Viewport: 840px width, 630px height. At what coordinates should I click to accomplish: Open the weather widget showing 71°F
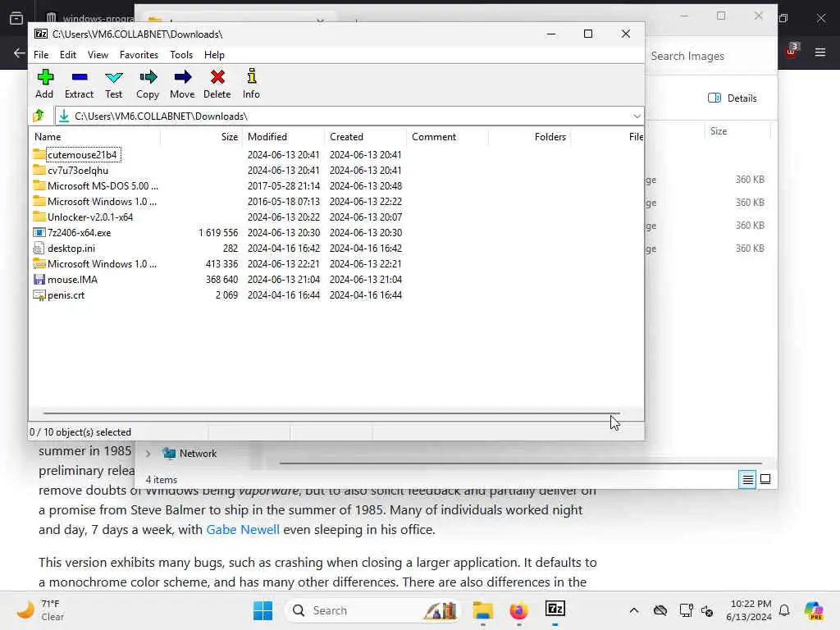pyautogui.click(x=40, y=610)
